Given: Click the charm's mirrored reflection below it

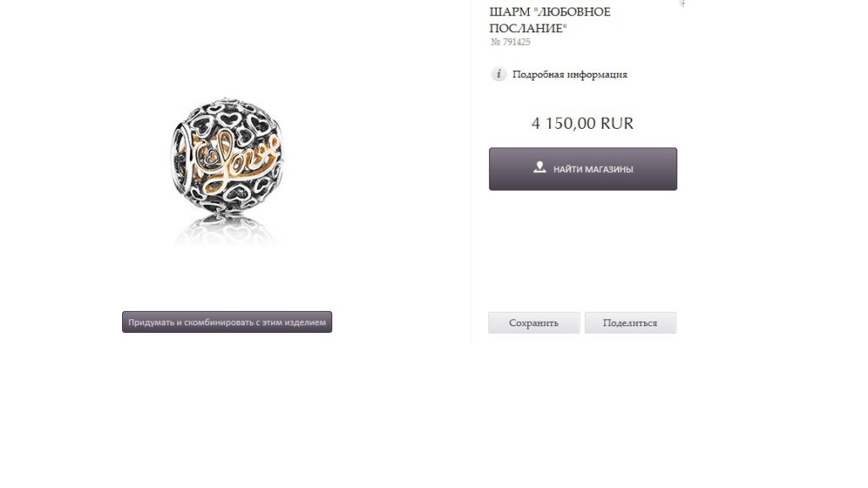Looking at the screenshot, I should (x=225, y=231).
